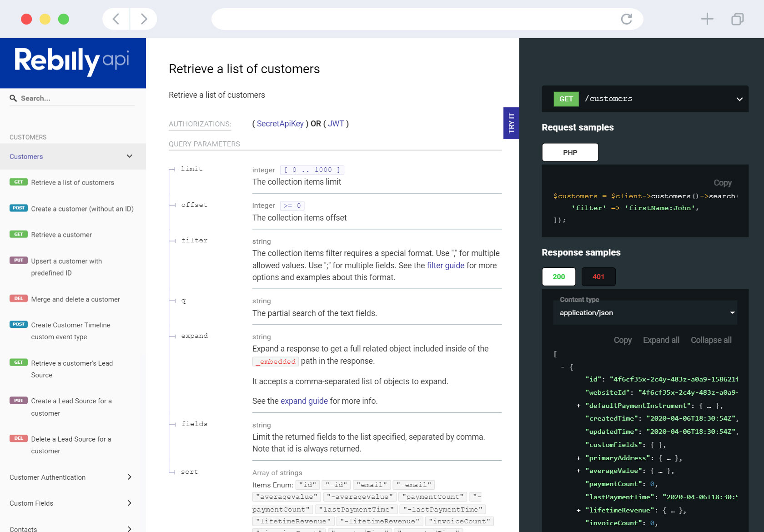Screen dimensions: 764x532
Task: Collapse the Customers sidebar section
Action: pyautogui.click(x=129, y=156)
